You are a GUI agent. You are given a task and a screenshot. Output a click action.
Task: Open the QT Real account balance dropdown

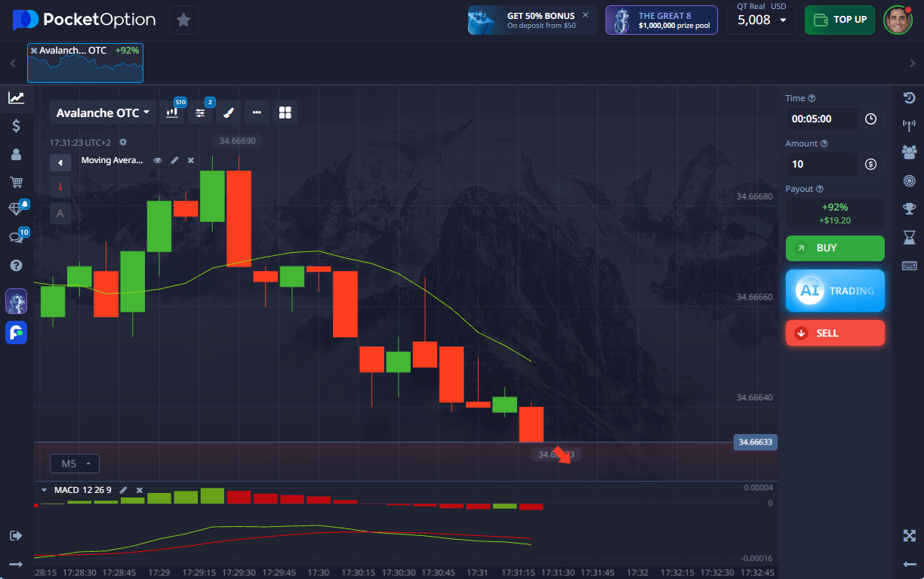click(x=761, y=20)
